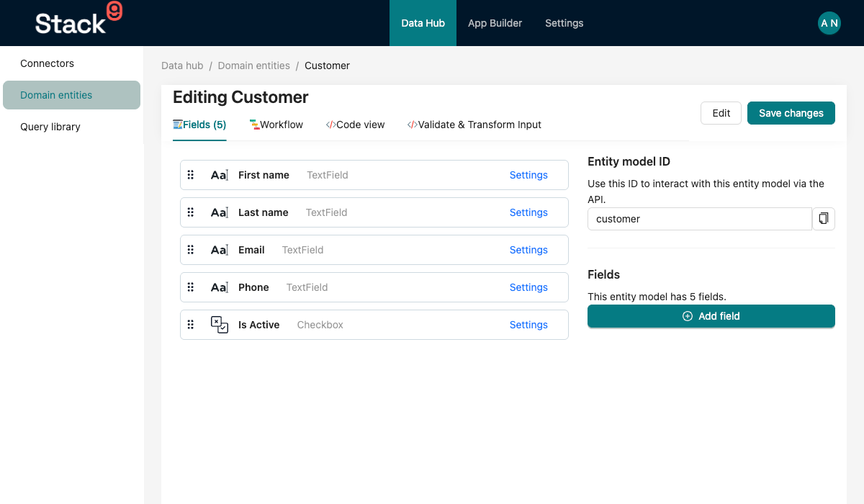This screenshot has width=864, height=504.
Task: Click the Checkbox type text
Action: point(320,325)
